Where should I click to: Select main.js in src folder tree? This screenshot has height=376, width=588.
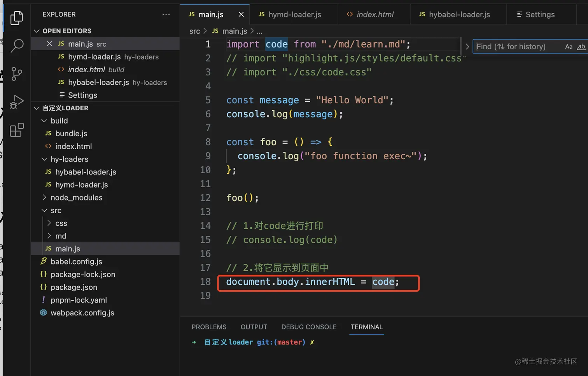(x=105, y=249)
